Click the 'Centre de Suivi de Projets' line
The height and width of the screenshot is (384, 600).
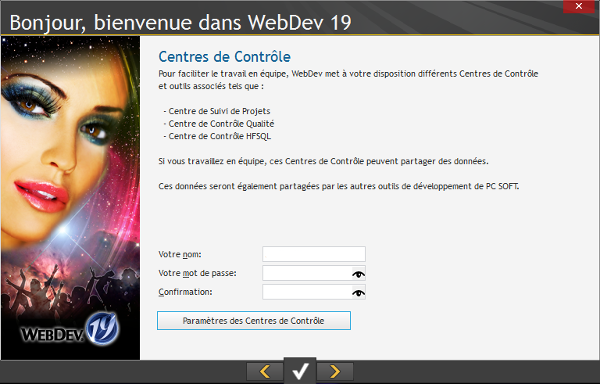(217, 111)
